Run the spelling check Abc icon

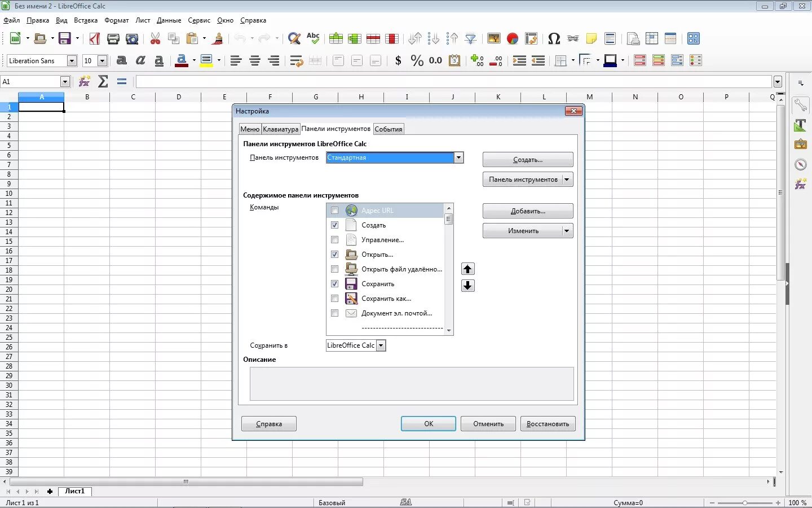pos(313,38)
